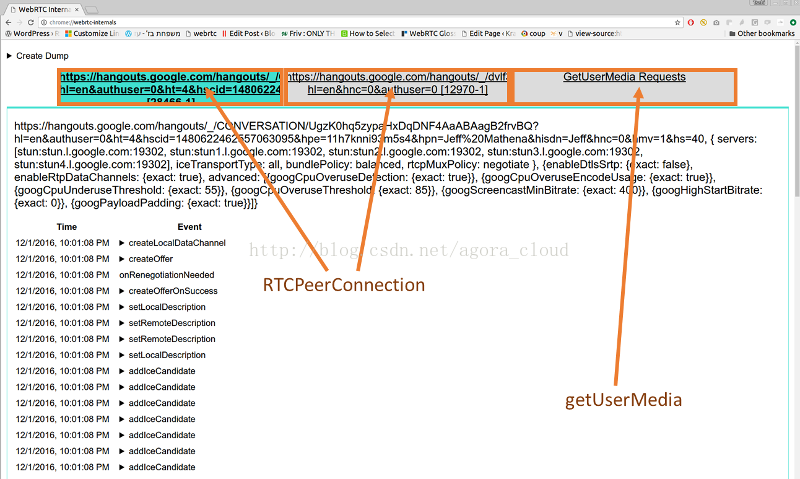Click the yellow blocked-circle extension icon
The image size is (800, 479).
click(704, 22)
